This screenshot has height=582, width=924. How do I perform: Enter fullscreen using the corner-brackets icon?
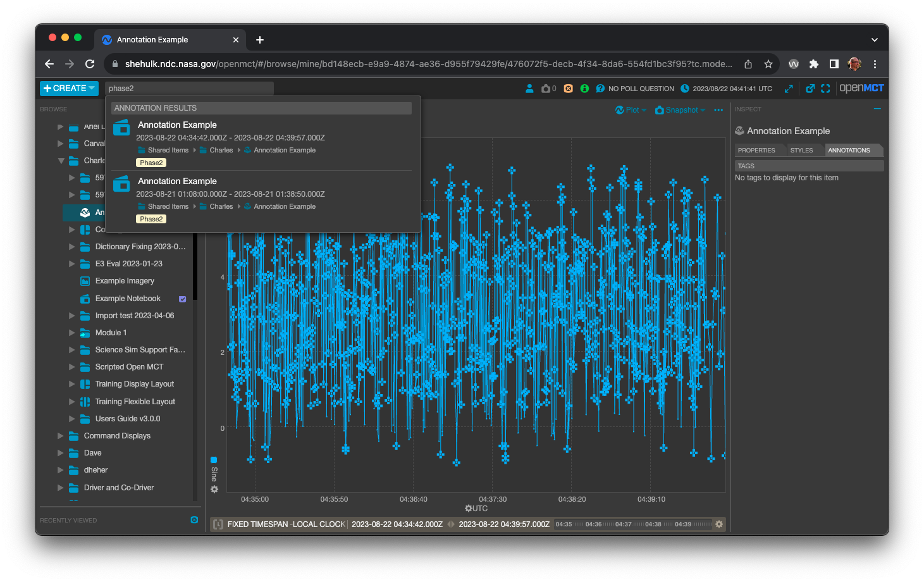pyautogui.click(x=825, y=88)
